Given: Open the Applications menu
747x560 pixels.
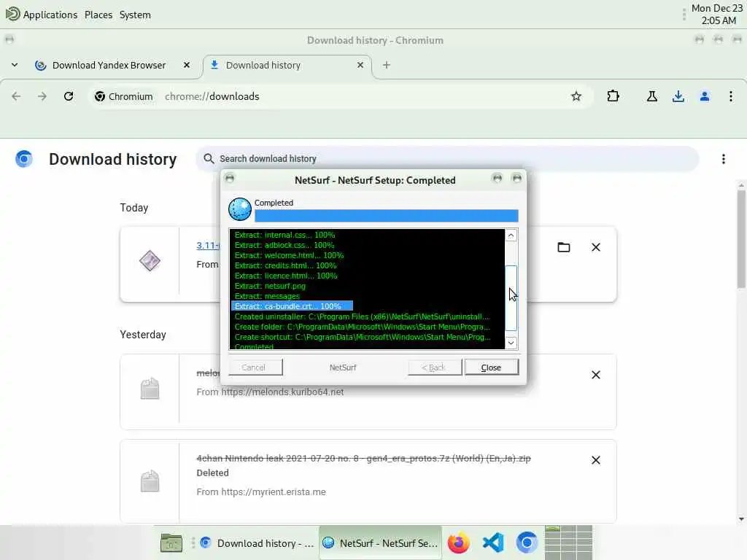Looking at the screenshot, I should click(42, 15).
